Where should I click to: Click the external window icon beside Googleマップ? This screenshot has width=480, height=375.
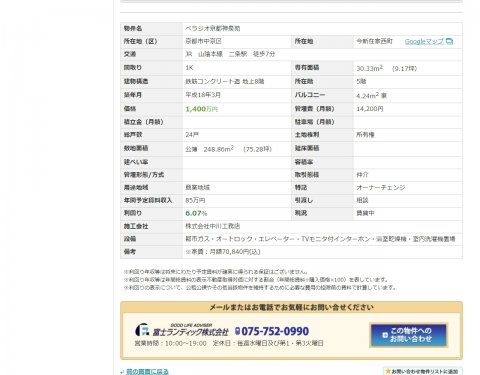pyautogui.click(x=449, y=41)
